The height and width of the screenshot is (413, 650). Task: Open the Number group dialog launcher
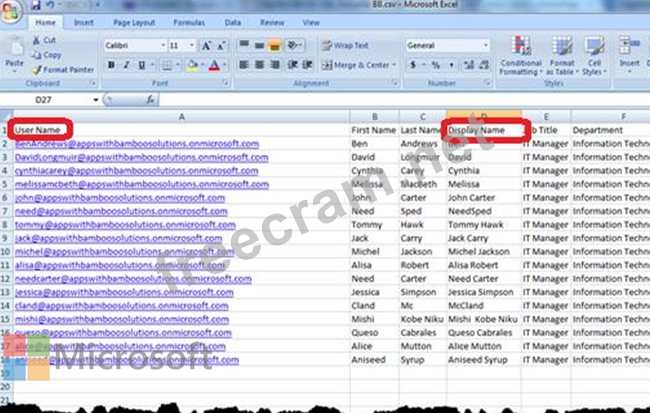point(488,83)
